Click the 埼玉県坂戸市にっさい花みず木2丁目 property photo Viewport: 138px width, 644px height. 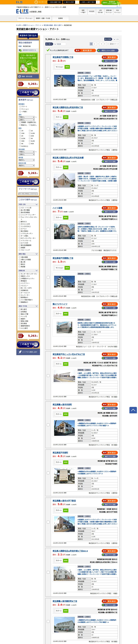(64, 376)
